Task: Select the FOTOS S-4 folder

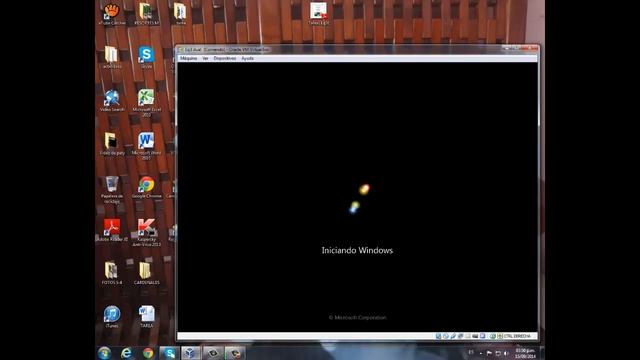Action: pos(112,273)
